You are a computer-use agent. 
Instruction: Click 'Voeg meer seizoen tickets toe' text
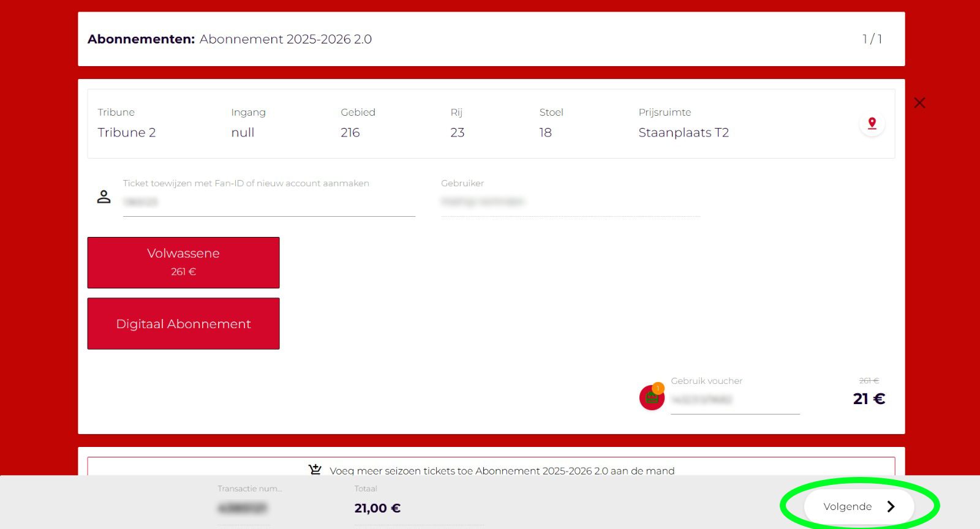502,470
